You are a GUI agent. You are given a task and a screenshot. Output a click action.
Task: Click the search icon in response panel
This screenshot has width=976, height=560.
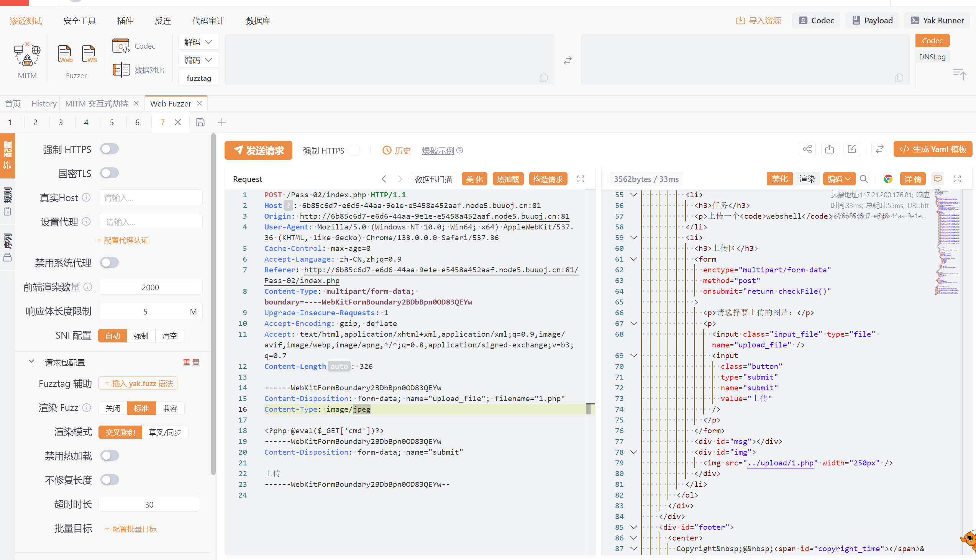point(864,179)
